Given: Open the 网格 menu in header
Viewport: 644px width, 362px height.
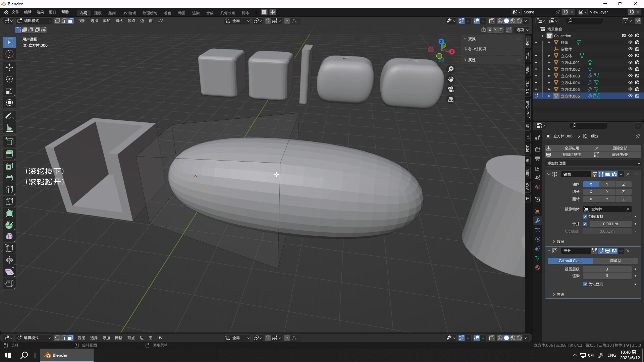Looking at the screenshot, I should (119, 21).
